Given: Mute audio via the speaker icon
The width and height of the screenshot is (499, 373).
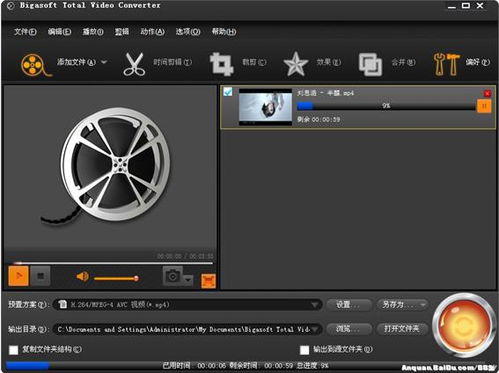Looking at the screenshot, I should 83,277.
